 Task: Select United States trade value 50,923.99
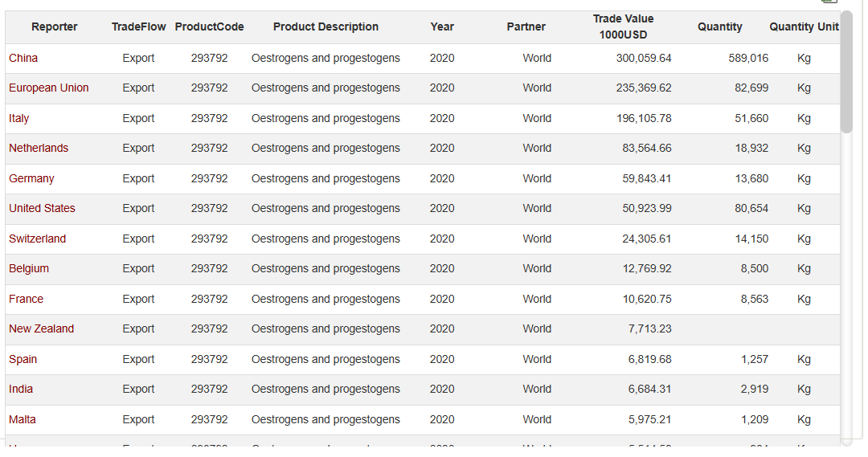(646, 209)
